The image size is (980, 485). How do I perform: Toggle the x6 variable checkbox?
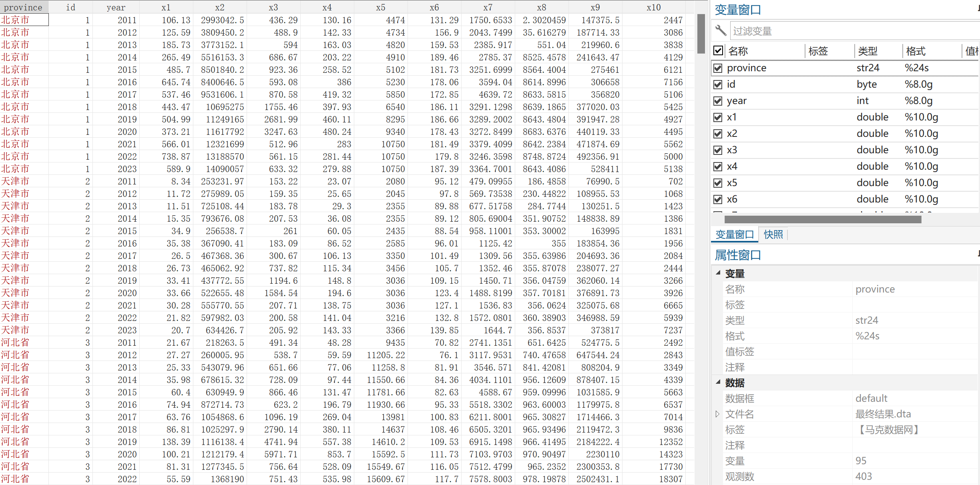(718, 199)
